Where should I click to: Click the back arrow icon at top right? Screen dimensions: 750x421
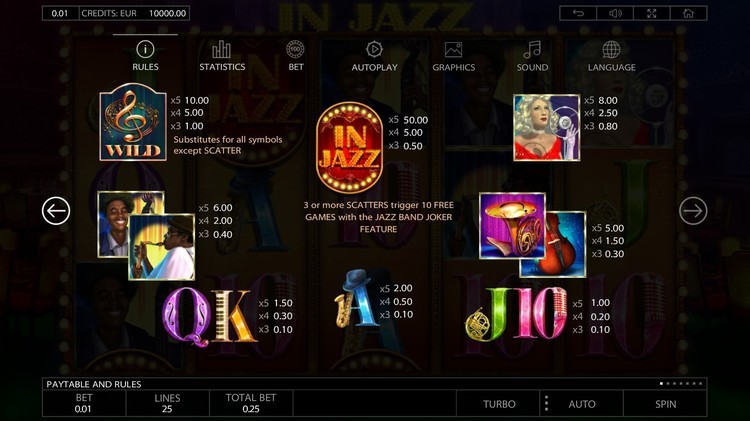tap(578, 13)
